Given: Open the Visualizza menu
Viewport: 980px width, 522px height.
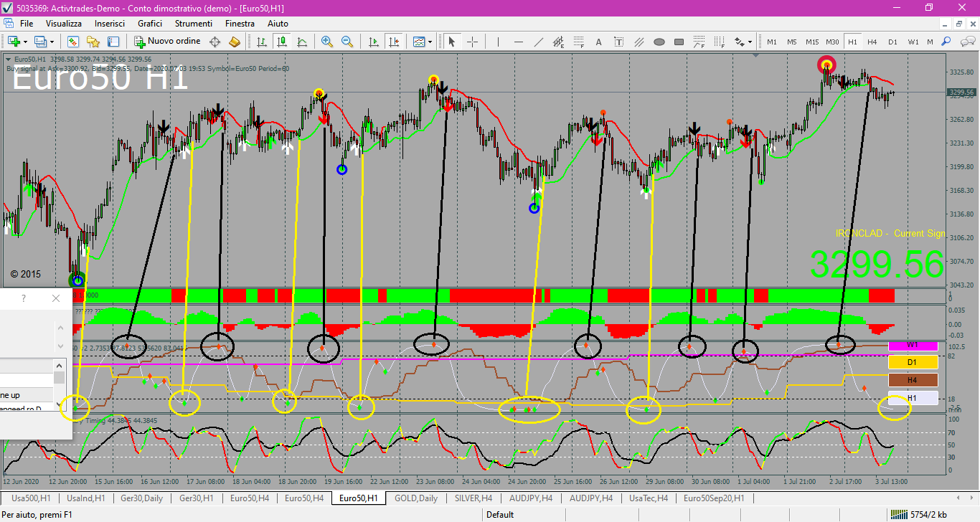Looking at the screenshot, I should point(64,24).
